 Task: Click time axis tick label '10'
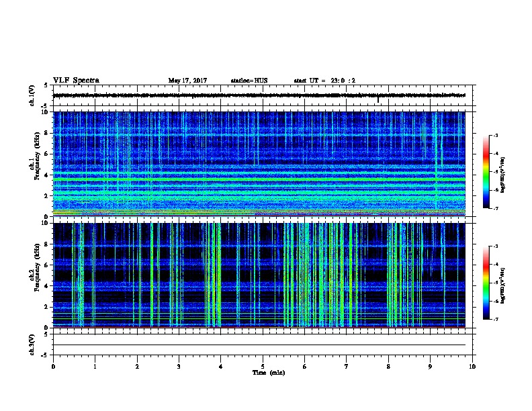472,366
